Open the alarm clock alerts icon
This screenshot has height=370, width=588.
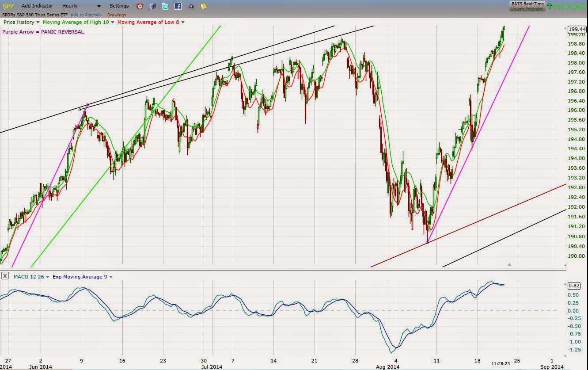(x=140, y=6)
